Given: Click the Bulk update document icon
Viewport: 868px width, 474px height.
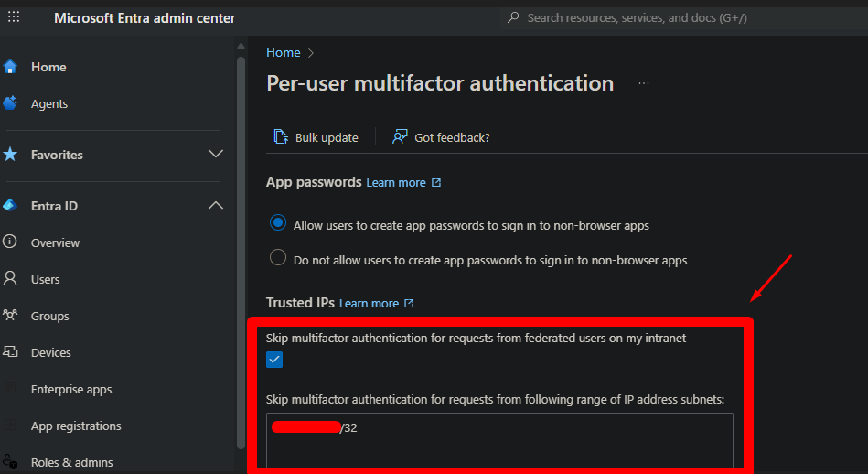Looking at the screenshot, I should 281,136.
